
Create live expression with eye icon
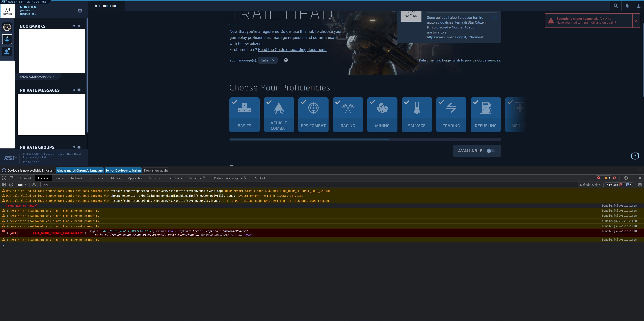click(34, 185)
